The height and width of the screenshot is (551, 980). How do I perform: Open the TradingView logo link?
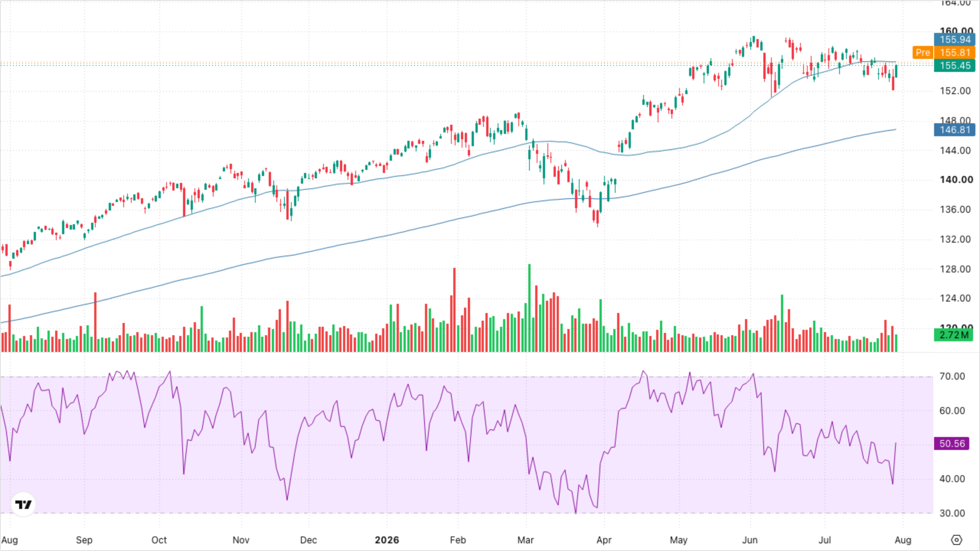[x=23, y=504]
